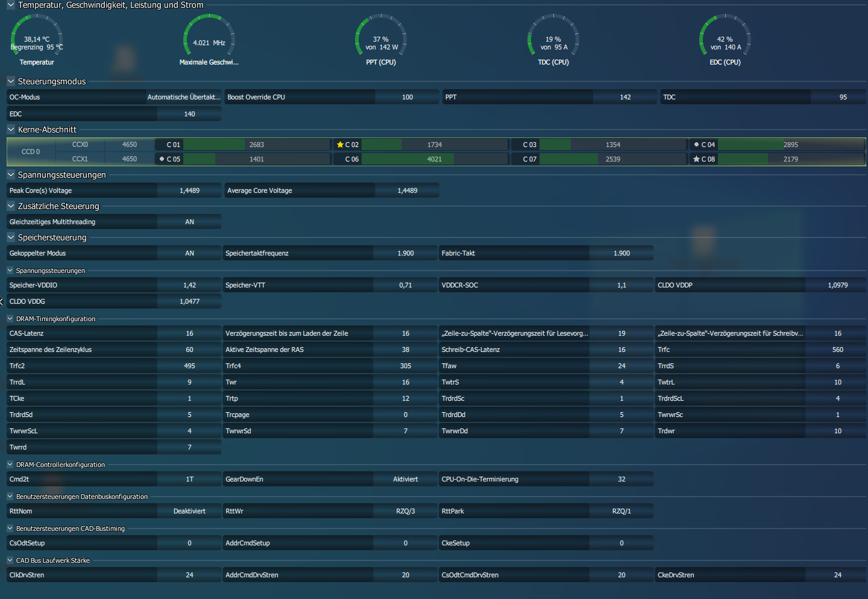
Task: Click CkeDrvStren value 24
Action: pyautogui.click(x=838, y=575)
